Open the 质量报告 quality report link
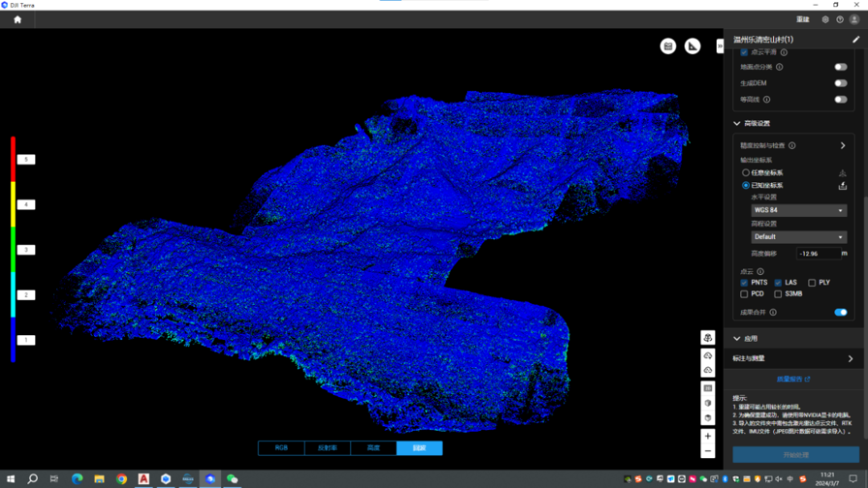 click(x=793, y=379)
